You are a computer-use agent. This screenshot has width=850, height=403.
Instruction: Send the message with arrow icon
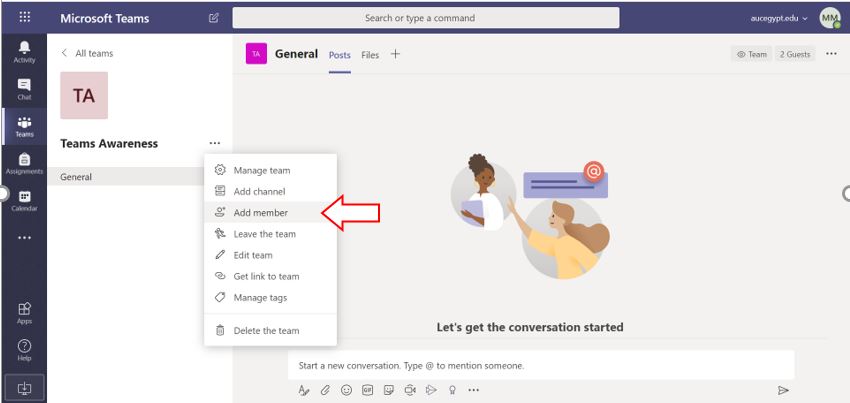pyautogui.click(x=783, y=391)
